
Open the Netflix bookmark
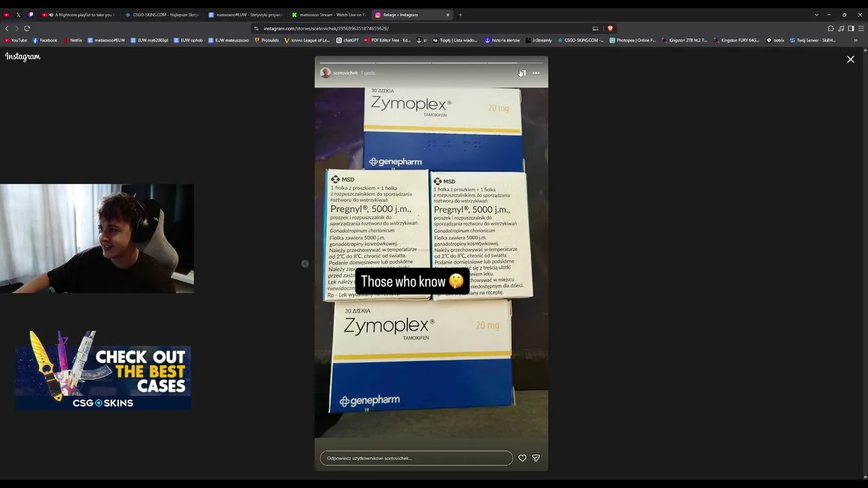point(73,40)
